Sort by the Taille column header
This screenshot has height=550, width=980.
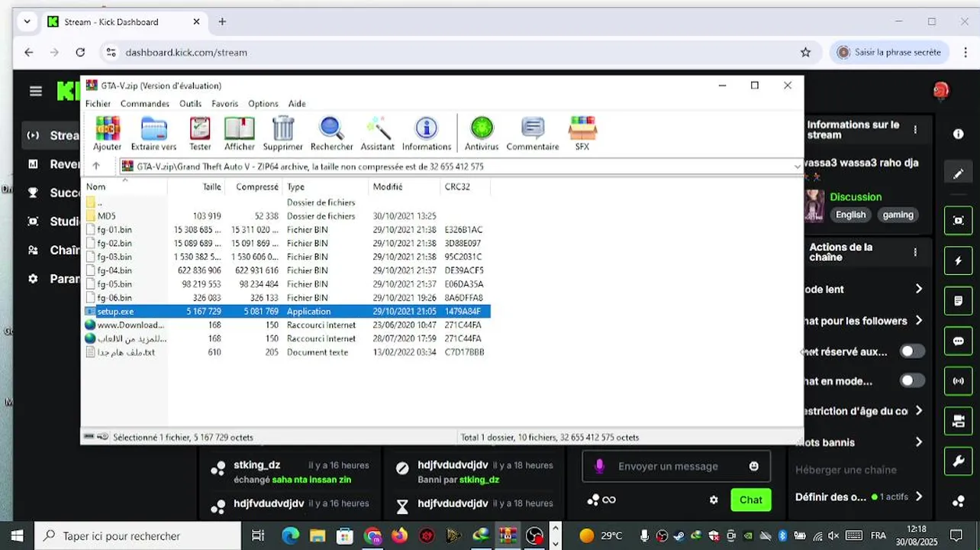point(195,187)
